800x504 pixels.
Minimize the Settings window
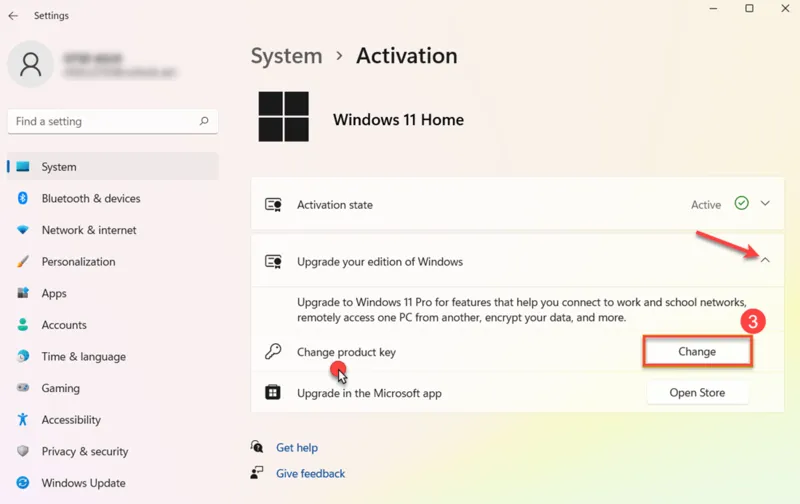713,8
